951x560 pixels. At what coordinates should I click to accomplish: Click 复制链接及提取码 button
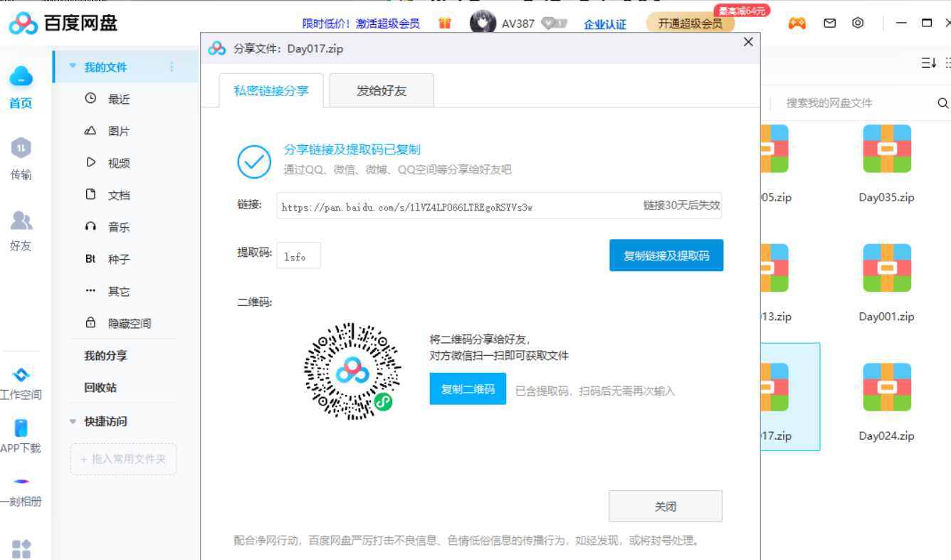(666, 255)
